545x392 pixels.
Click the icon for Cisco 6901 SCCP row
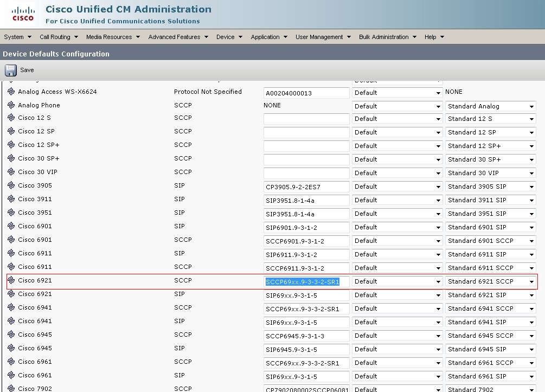(x=11, y=240)
